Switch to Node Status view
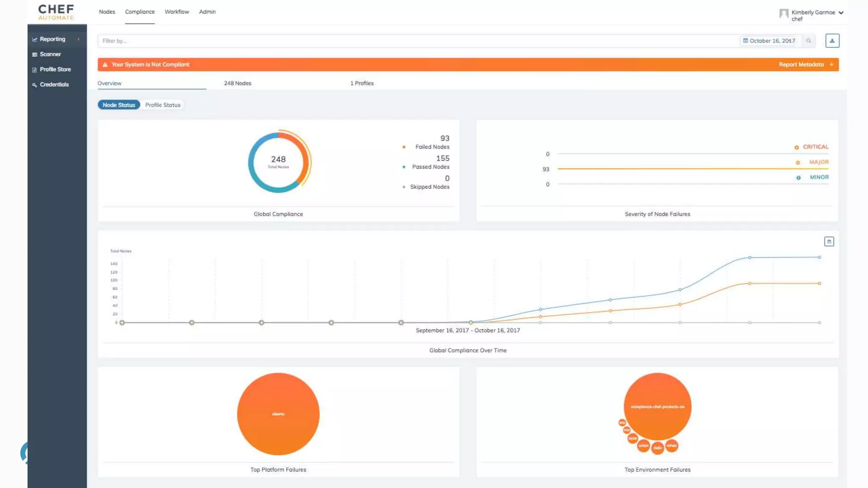The height and width of the screenshot is (488, 868). tap(119, 105)
